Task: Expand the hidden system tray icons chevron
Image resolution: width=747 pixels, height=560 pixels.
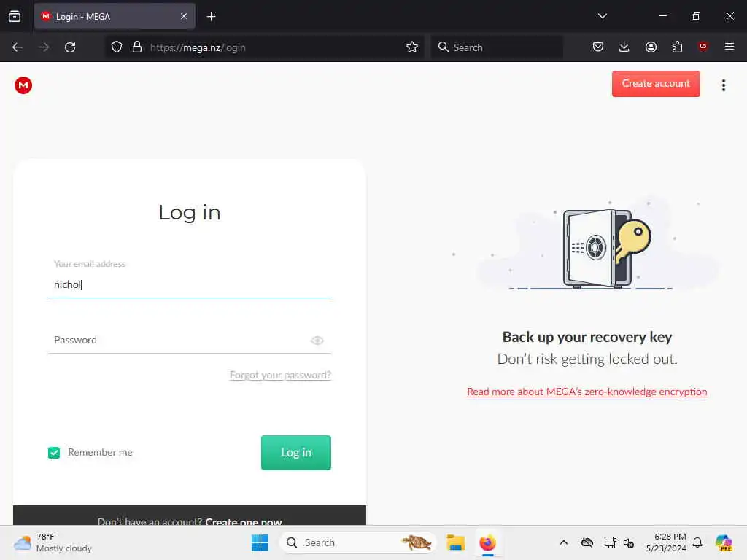Action: tap(564, 542)
